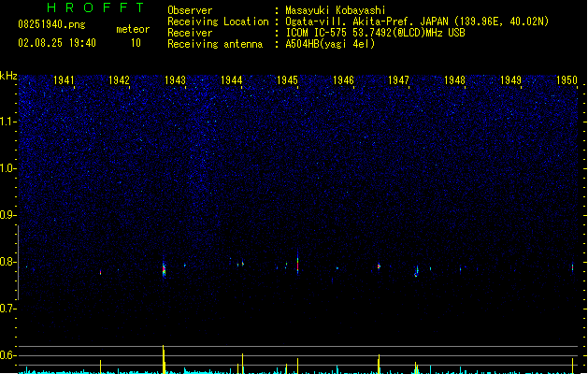This screenshot has height=374, width=588.
Task: Click the meteor count value 10
Action: (136, 43)
